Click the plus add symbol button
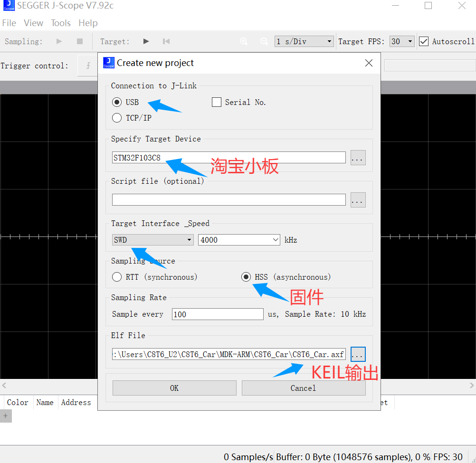 coord(6,416)
